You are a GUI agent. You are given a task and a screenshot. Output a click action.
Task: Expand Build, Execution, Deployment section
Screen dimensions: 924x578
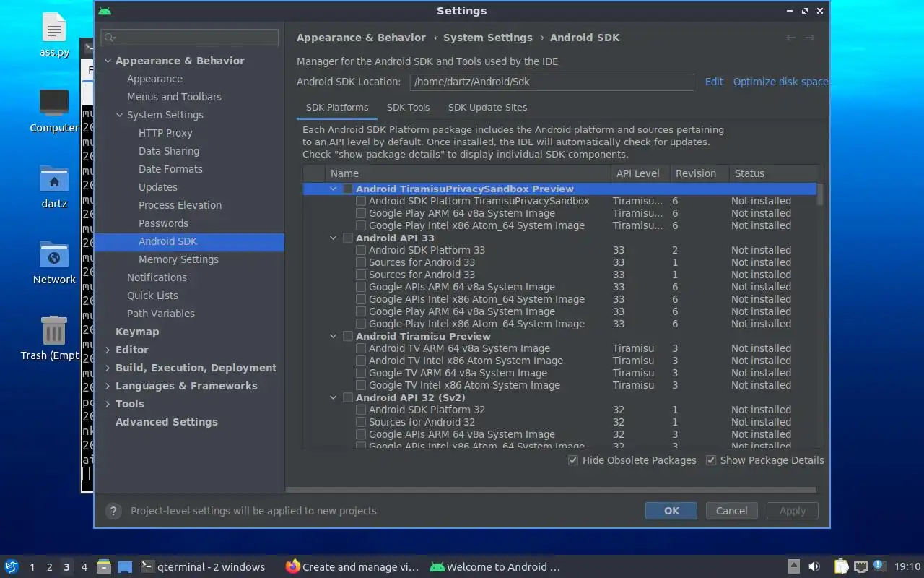[108, 368]
